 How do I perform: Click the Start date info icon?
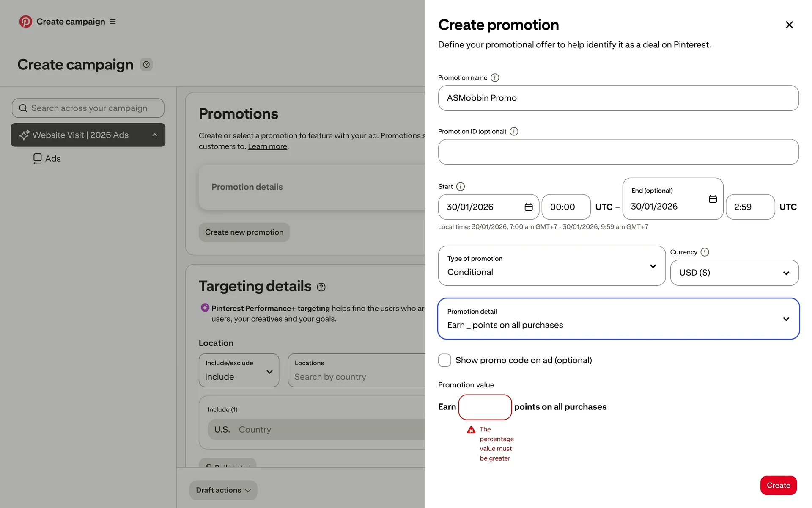click(461, 187)
